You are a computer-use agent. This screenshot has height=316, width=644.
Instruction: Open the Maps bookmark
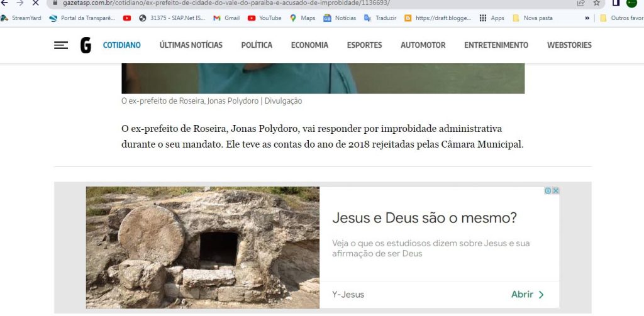(303, 18)
